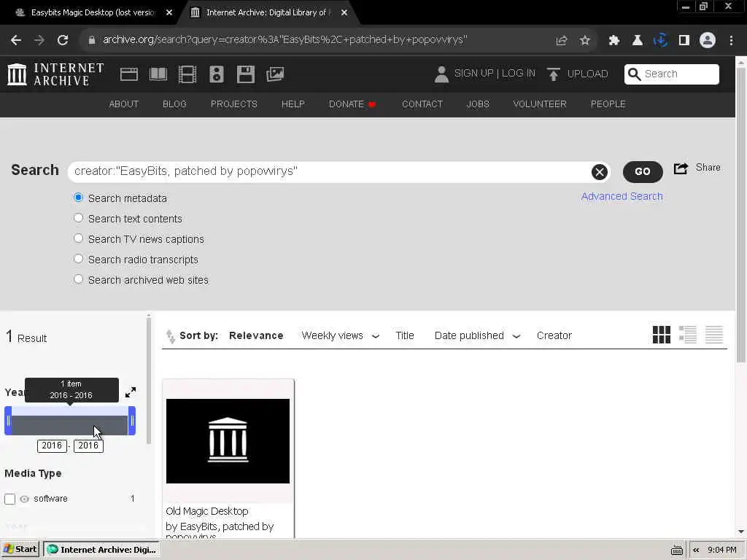Open the Texts book icon

[x=158, y=74]
